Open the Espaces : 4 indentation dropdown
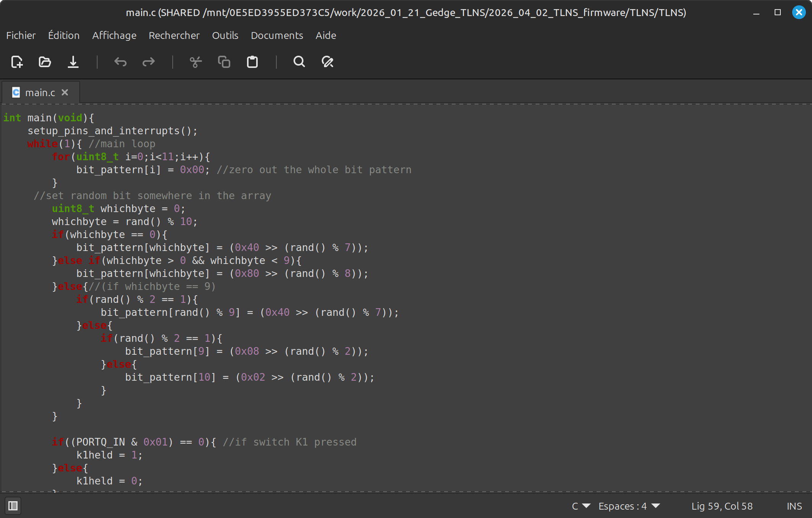Viewport: 812px width, 518px height. 629,506
